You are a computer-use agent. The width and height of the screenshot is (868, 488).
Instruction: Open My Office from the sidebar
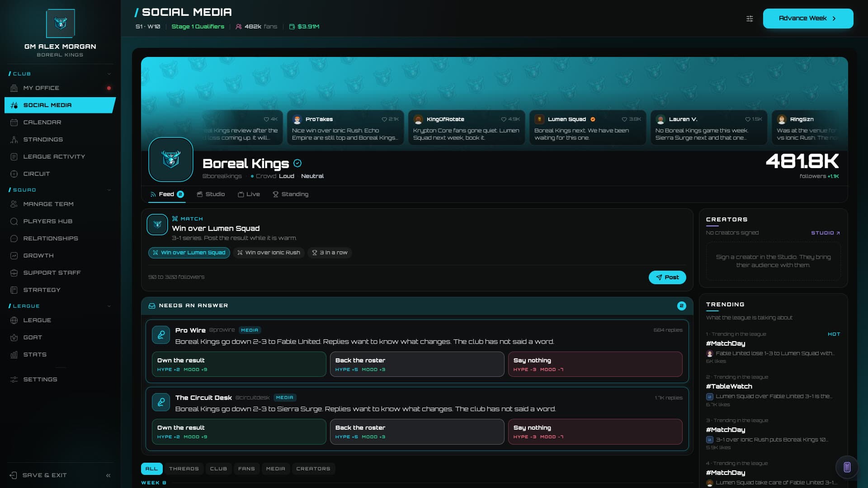point(60,88)
